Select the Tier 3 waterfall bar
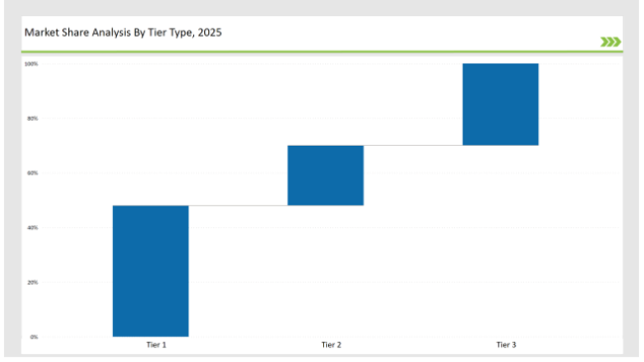Viewport: 644px width, 362px height. 500,104
